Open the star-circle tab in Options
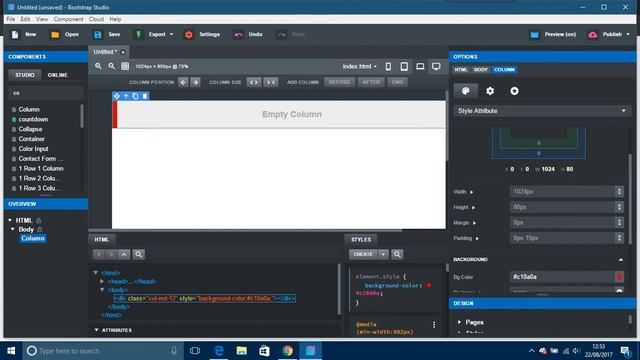This screenshot has width=640, height=360. tap(514, 91)
